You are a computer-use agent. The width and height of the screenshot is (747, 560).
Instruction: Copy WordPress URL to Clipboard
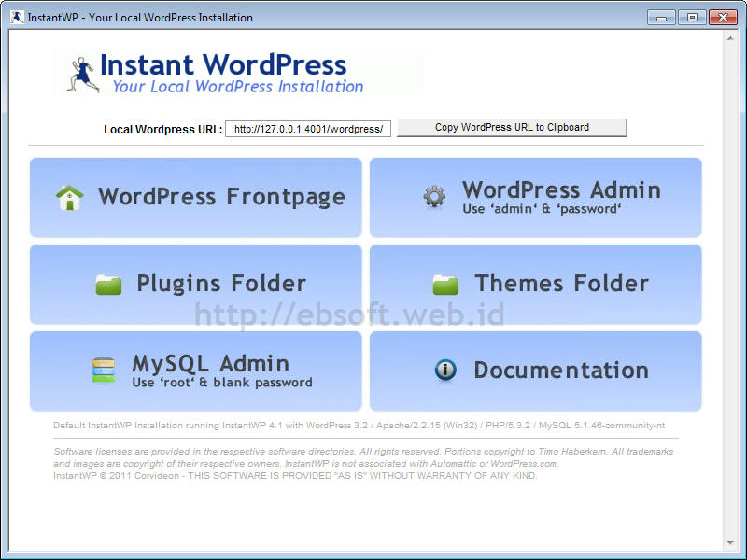pos(512,127)
